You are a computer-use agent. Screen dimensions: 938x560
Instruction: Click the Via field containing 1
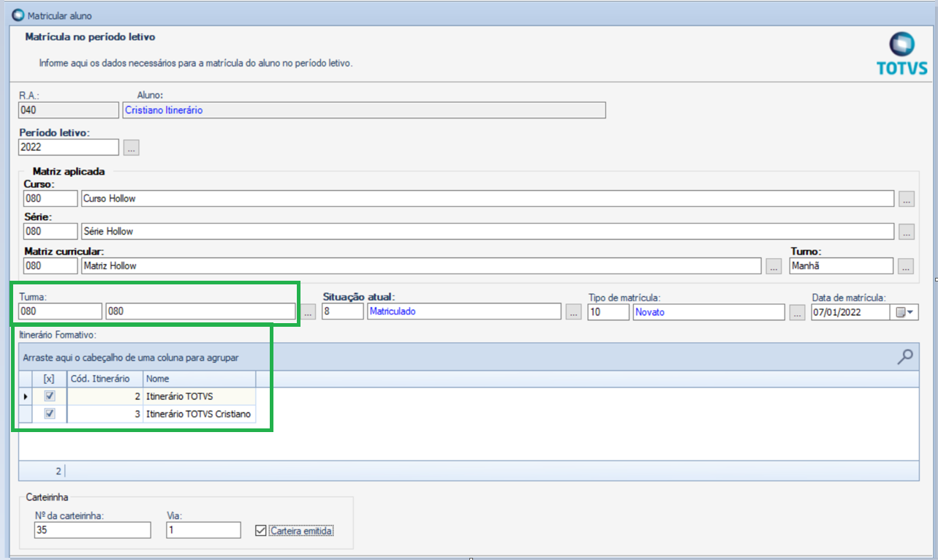tap(203, 529)
